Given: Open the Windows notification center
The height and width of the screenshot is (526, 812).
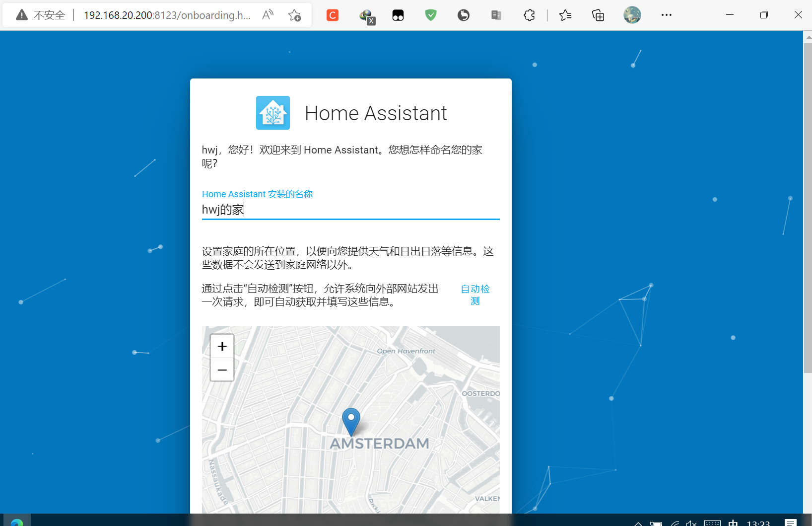Looking at the screenshot, I should [791, 523].
